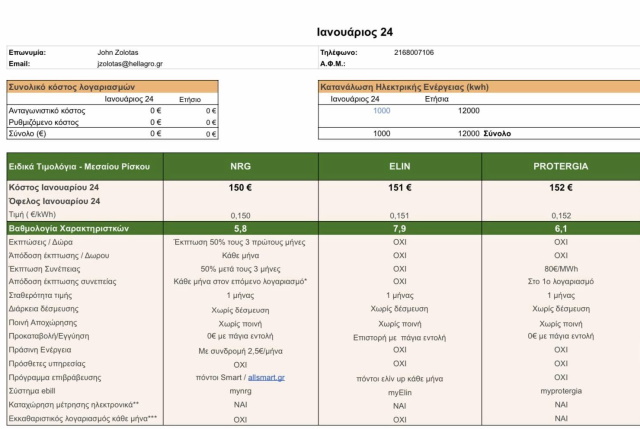Viewport: 640px width, 429px height.
Task: Select NRG cost 150 €
Action: point(240,188)
